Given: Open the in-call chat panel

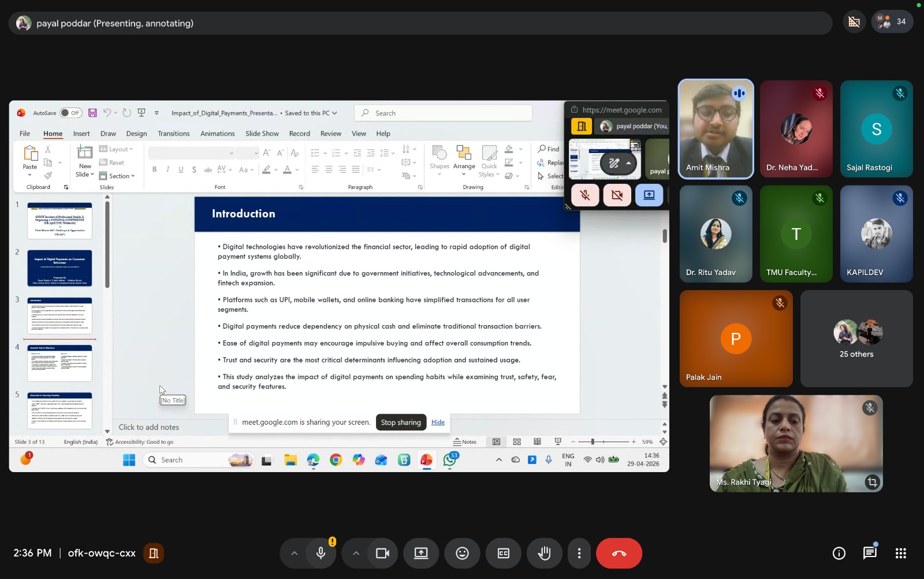Looking at the screenshot, I should (x=870, y=554).
